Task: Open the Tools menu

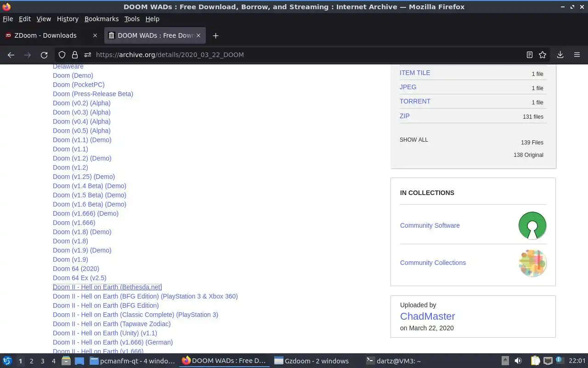Action: click(x=132, y=19)
